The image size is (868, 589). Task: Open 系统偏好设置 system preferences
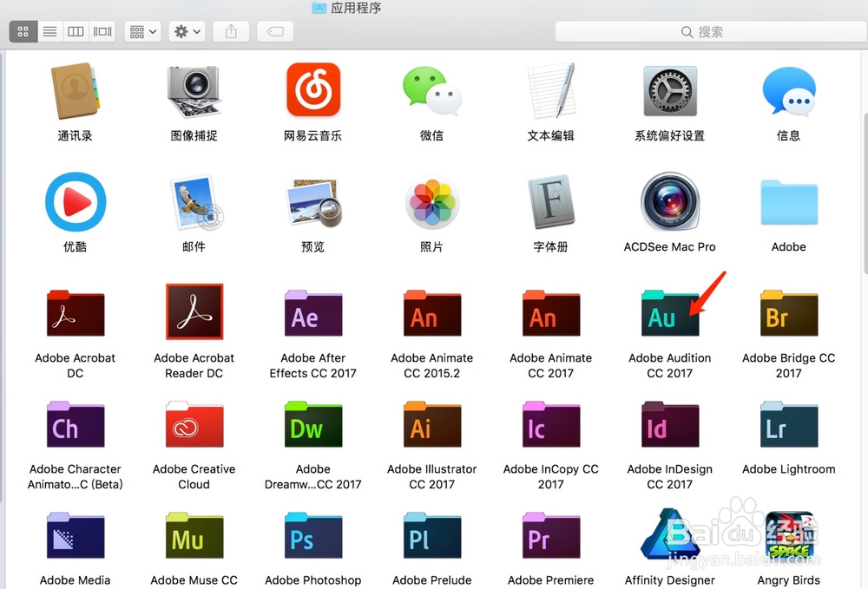click(670, 91)
